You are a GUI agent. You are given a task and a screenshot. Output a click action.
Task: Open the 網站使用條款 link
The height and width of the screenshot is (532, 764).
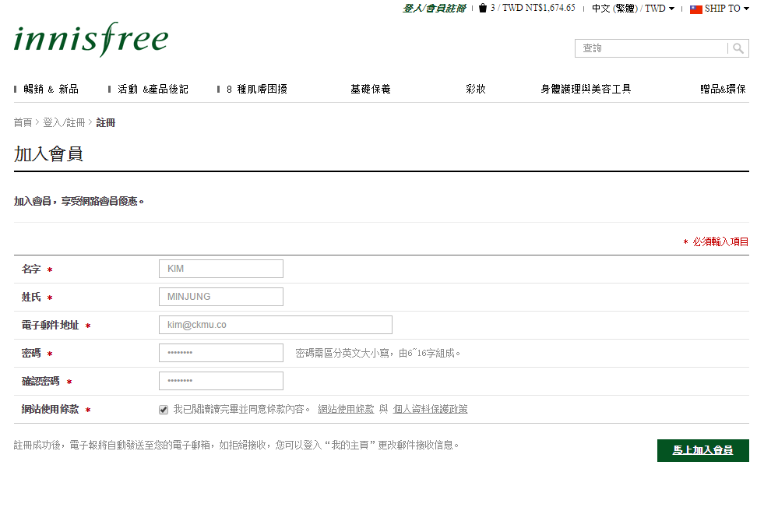click(346, 409)
